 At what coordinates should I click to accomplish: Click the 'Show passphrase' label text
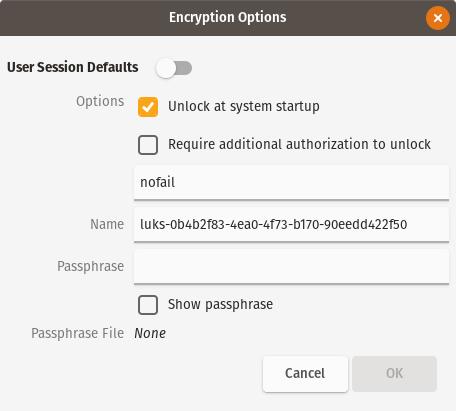click(x=220, y=305)
